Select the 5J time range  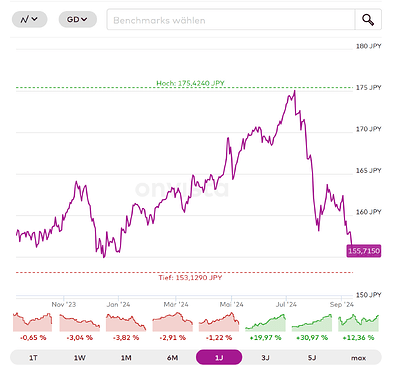click(x=312, y=358)
